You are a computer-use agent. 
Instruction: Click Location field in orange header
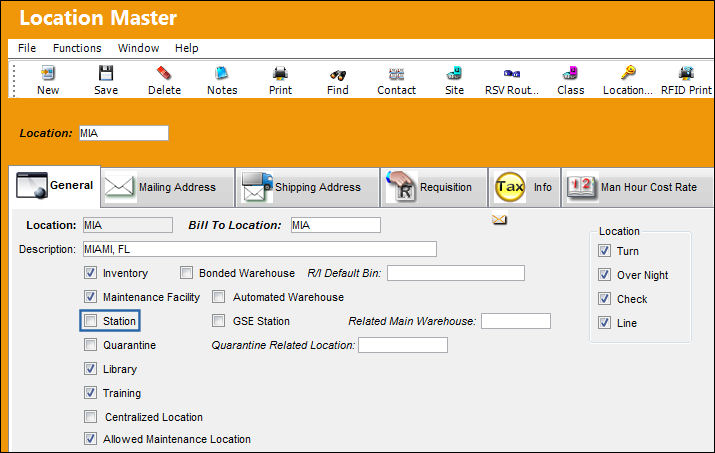coord(124,133)
